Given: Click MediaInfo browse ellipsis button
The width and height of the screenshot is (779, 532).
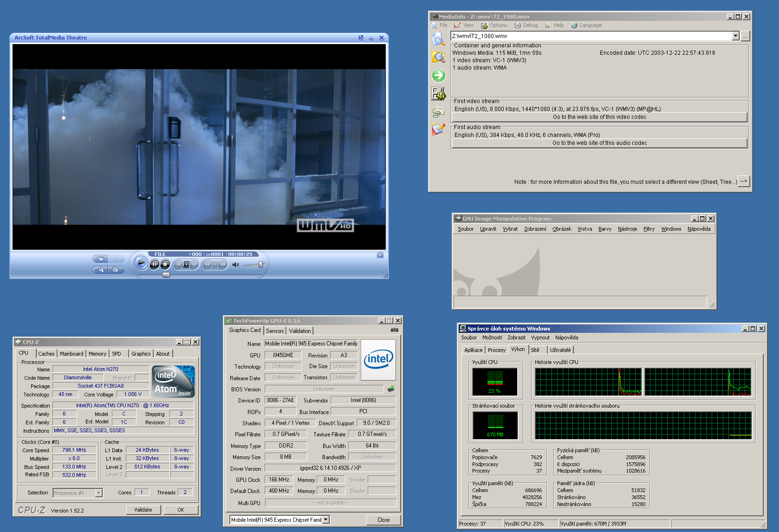Looking at the screenshot, I should pos(745,36).
